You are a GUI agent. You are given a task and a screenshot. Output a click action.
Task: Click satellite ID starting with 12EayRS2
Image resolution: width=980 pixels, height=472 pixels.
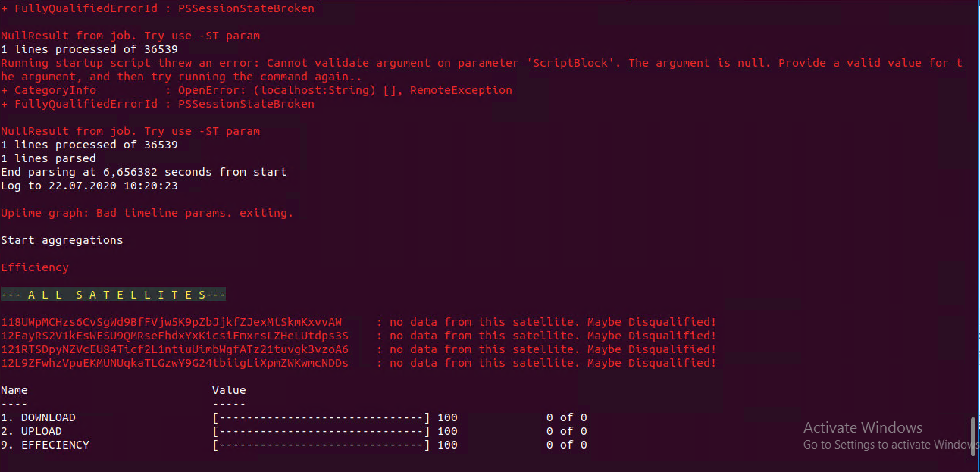click(x=174, y=336)
